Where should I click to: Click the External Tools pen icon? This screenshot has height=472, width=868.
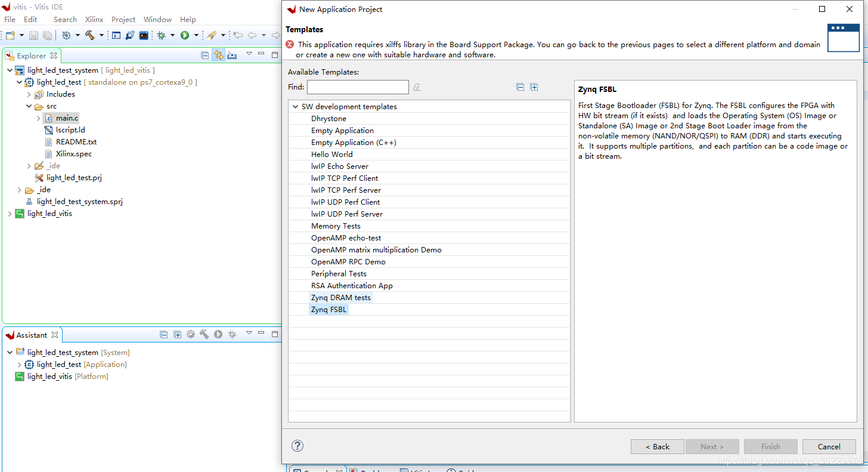[212, 36]
